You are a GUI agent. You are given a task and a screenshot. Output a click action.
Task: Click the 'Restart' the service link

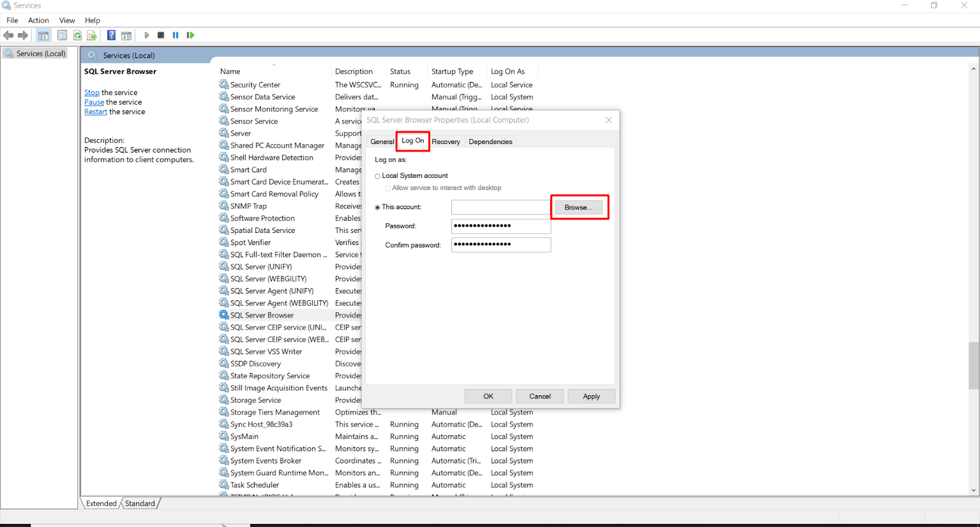tap(96, 112)
